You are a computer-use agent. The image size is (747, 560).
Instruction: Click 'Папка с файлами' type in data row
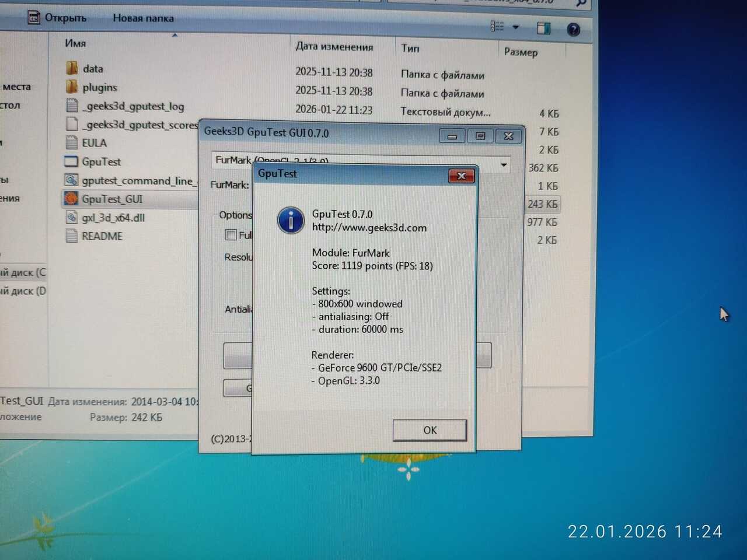(x=442, y=75)
